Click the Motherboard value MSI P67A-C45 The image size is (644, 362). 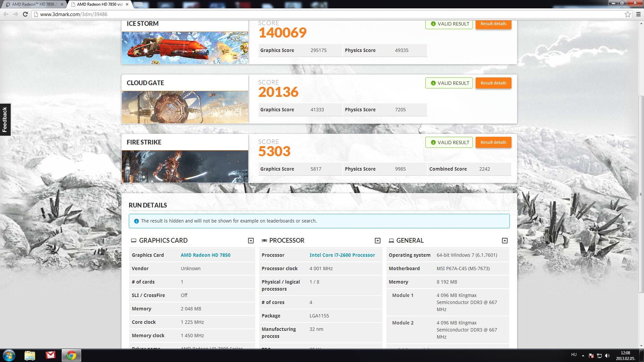[463, 268]
